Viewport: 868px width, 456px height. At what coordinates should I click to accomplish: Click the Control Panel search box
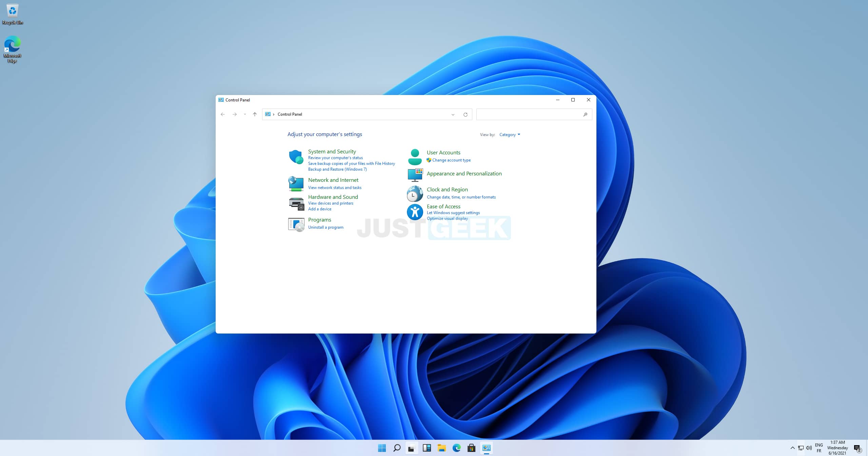pos(533,114)
